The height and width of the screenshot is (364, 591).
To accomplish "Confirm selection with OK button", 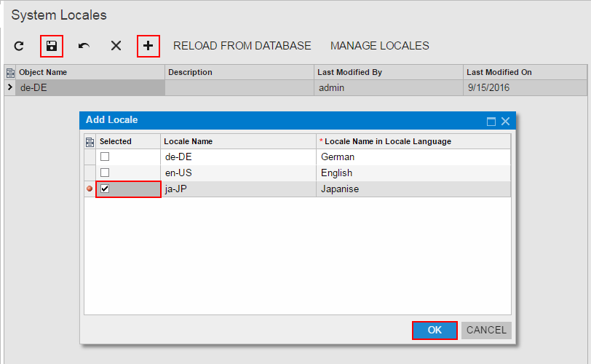I will [x=435, y=330].
